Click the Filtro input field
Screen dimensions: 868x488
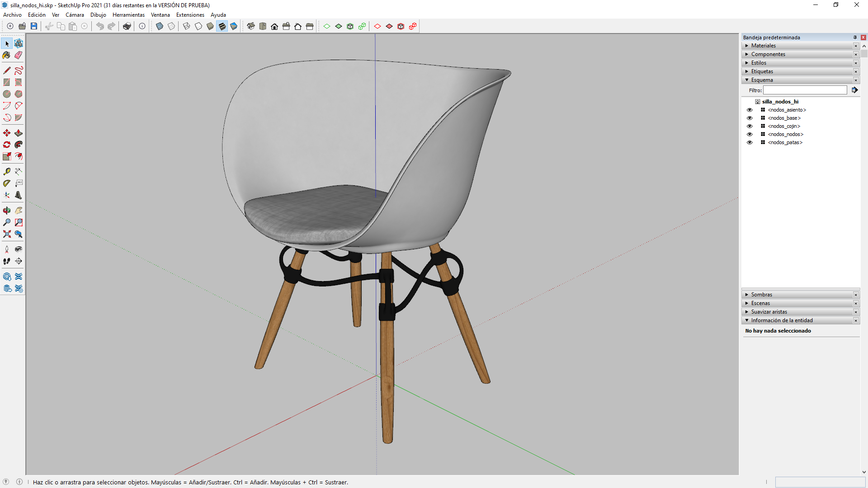coord(805,90)
